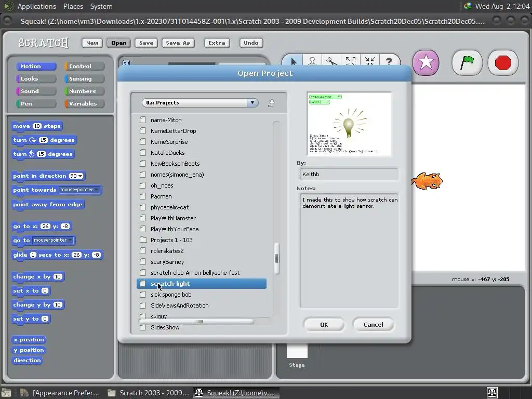Select the scratch-light project

[202, 284]
